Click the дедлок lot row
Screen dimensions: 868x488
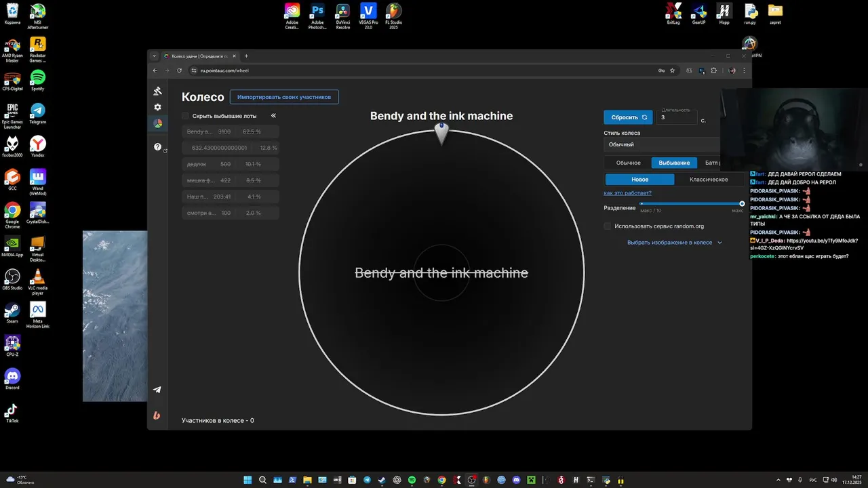point(231,164)
